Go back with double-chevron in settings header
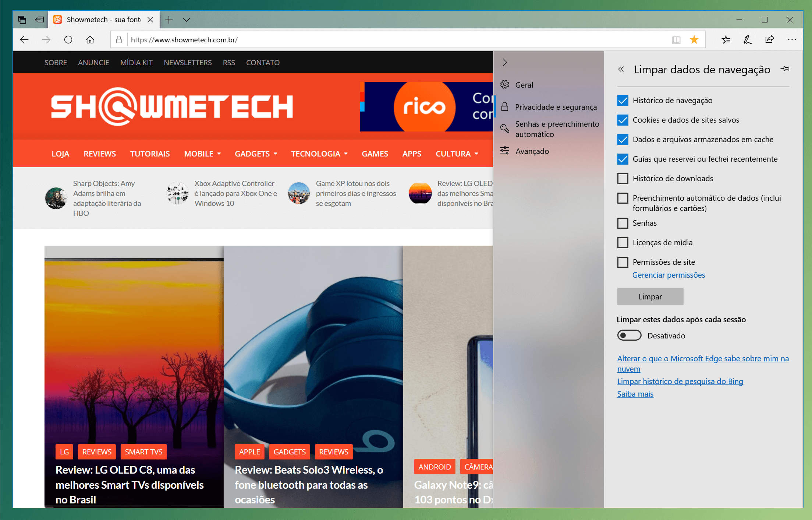 (x=621, y=69)
